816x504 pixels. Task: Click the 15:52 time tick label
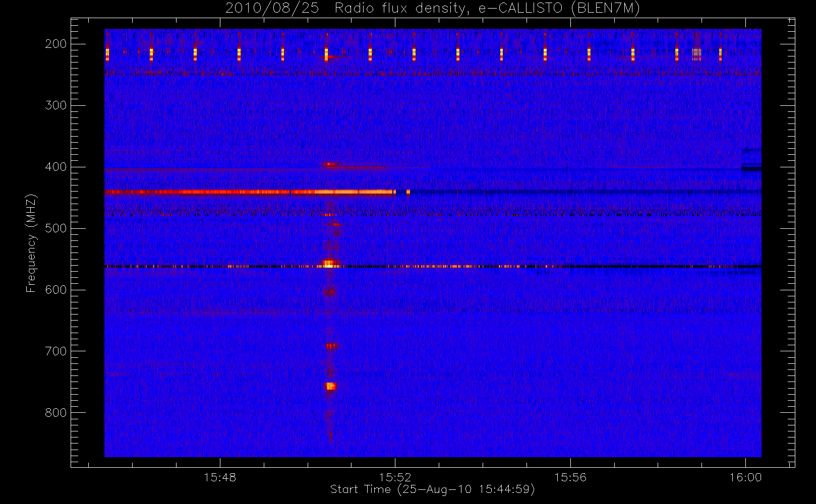395,477
